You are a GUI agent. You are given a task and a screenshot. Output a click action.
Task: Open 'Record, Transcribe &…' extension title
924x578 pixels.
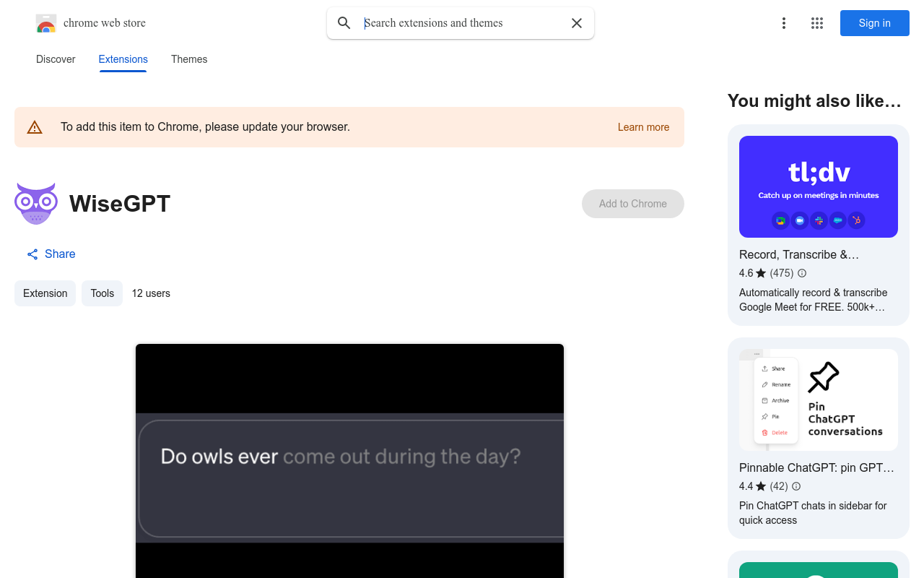[799, 254]
